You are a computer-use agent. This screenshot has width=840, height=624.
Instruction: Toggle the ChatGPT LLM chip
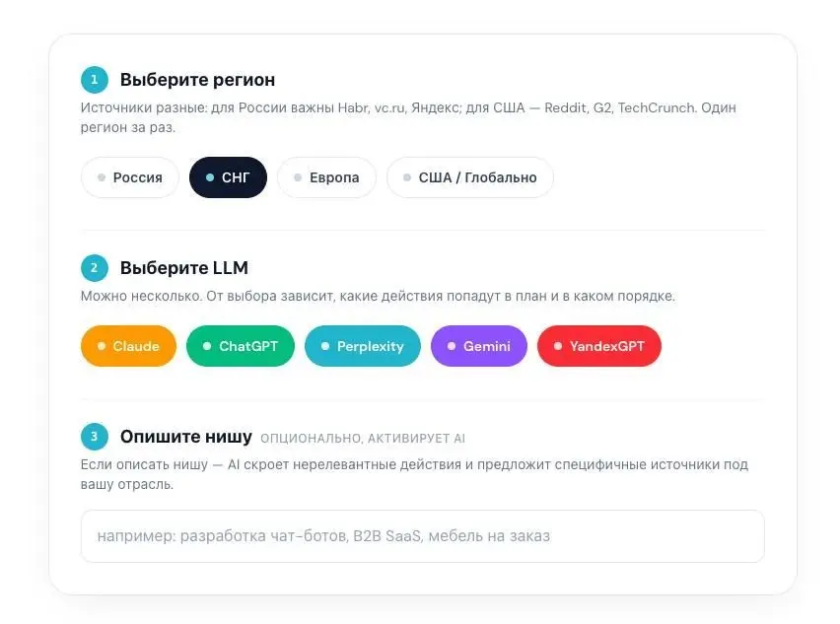(241, 346)
